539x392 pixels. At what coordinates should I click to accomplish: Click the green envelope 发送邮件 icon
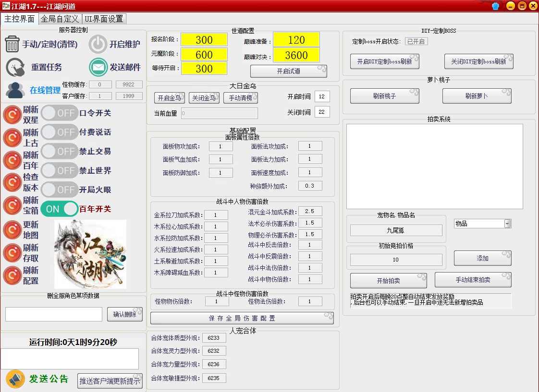98,67
